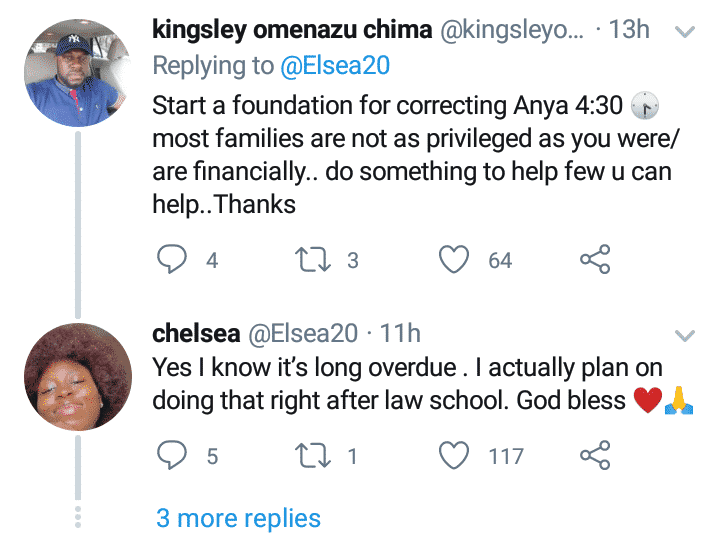Open kingsley omenazu chima's profile name

290,30
